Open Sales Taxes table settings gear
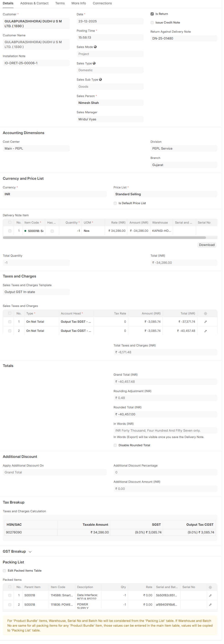 (x=205, y=314)
